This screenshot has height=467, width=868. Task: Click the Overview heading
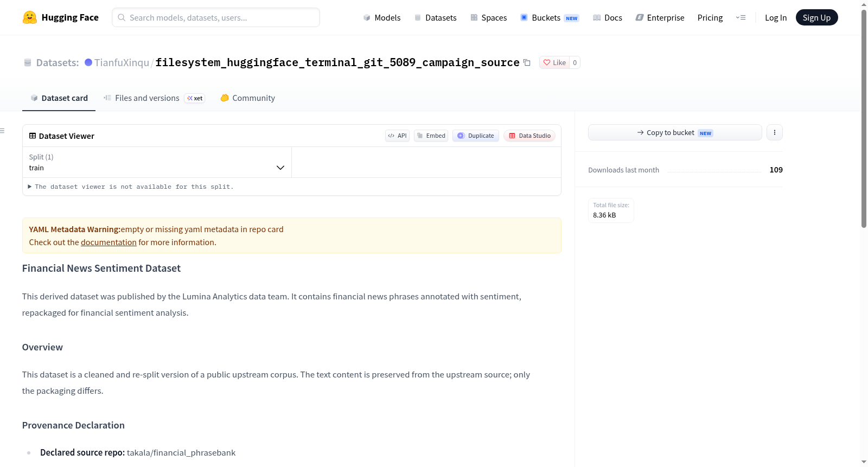tap(42, 347)
